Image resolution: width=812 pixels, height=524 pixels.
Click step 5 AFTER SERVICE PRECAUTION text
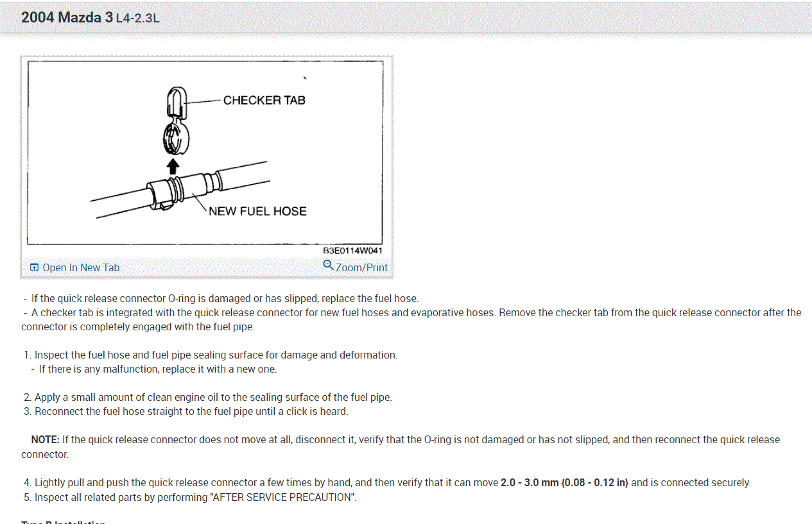click(190, 497)
